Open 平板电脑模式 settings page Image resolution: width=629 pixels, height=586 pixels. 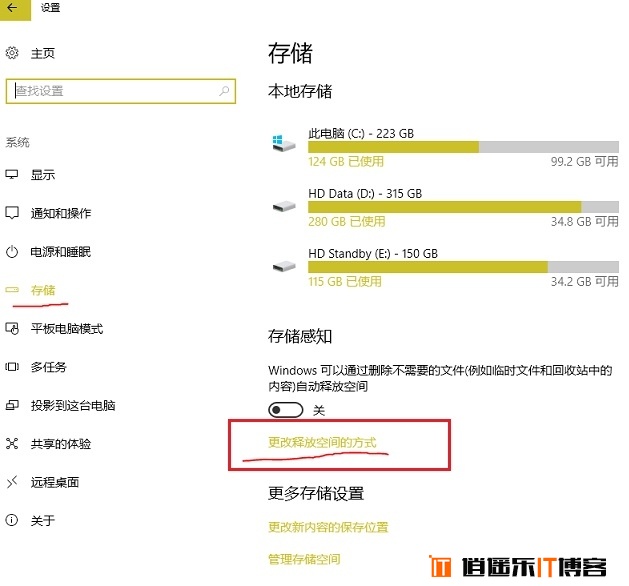(67, 329)
